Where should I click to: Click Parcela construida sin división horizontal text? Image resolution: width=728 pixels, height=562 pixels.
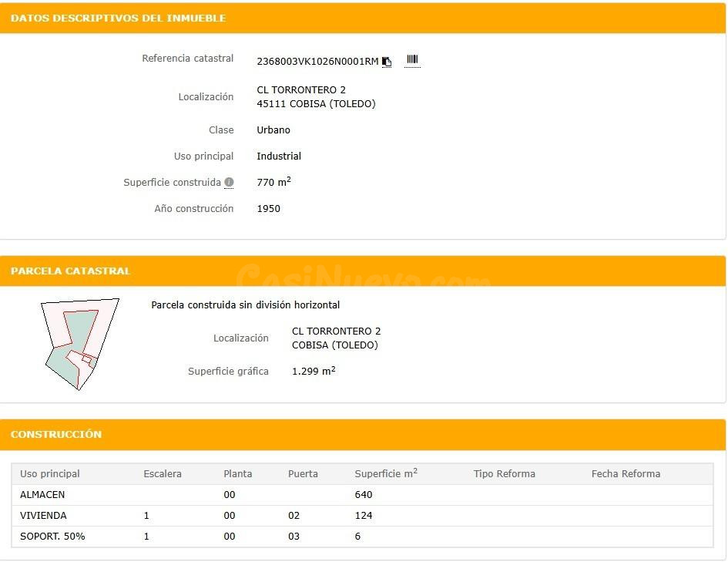click(246, 305)
